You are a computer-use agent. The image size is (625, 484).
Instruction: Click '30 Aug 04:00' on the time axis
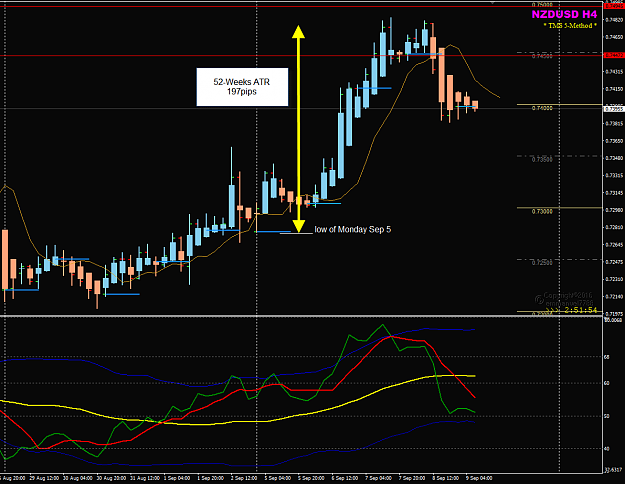[77, 478]
